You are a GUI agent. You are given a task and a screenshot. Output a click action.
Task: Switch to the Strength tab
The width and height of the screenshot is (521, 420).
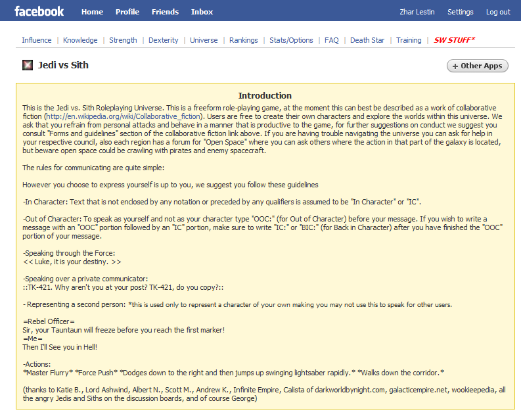tap(123, 40)
